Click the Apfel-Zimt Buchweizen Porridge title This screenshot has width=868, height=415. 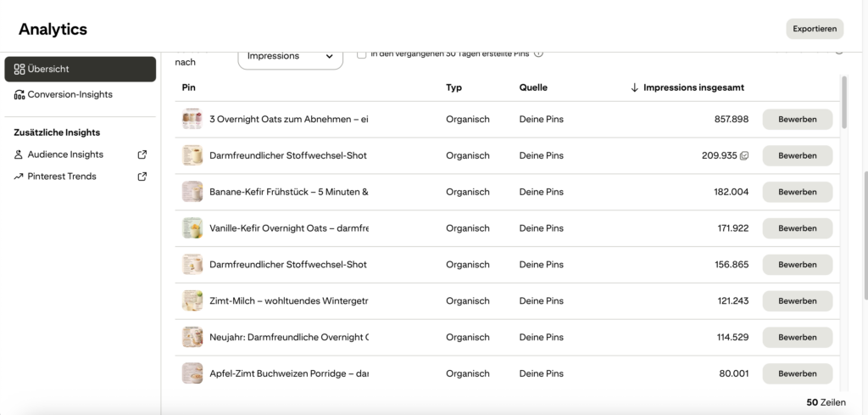tap(289, 373)
